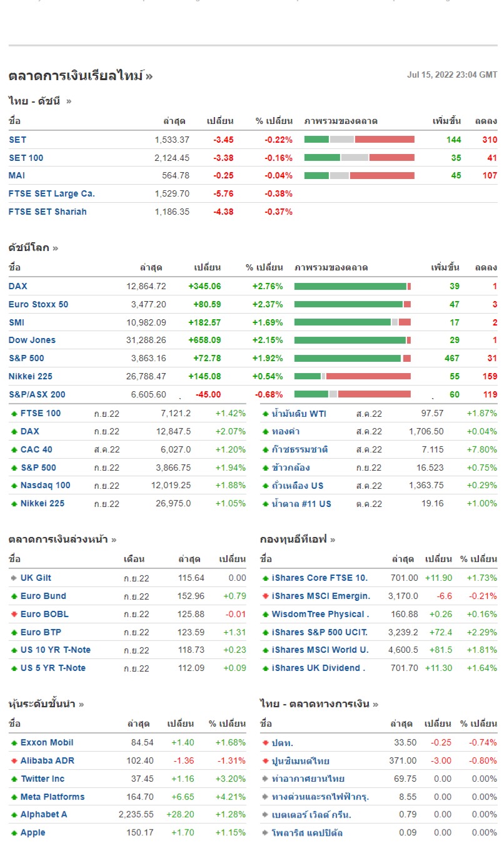The width and height of the screenshot is (504, 845).
Task: Click the FTSE 100 futures up-arrow icon
Action: [14, 414]
